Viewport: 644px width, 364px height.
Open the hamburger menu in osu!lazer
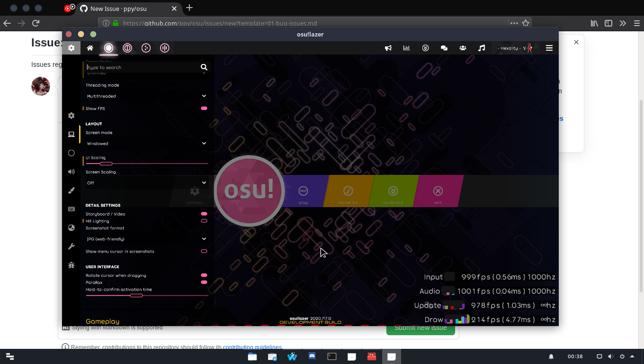549,48
